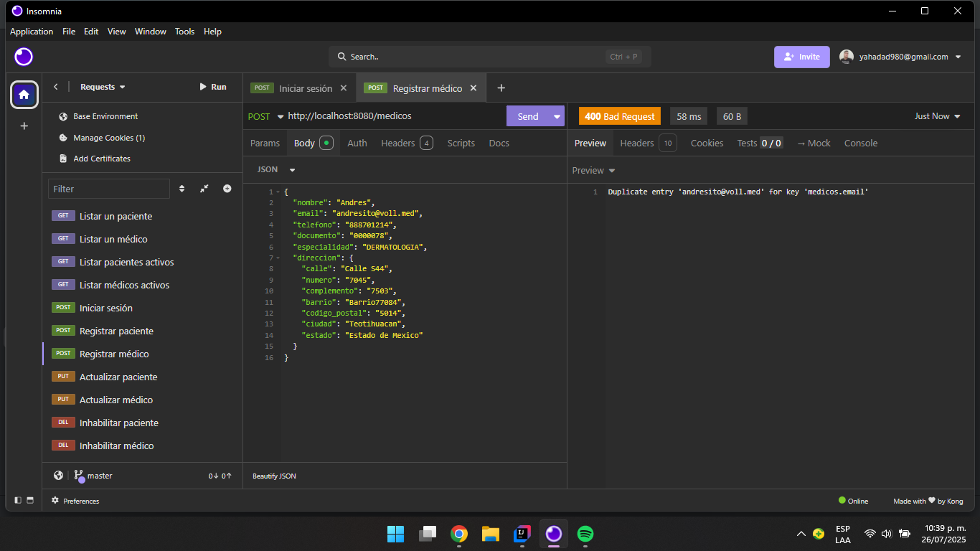Open Preferences
The width and height of the screenshot is (980, 551).
pyautogui.click(x=75, y=501)
